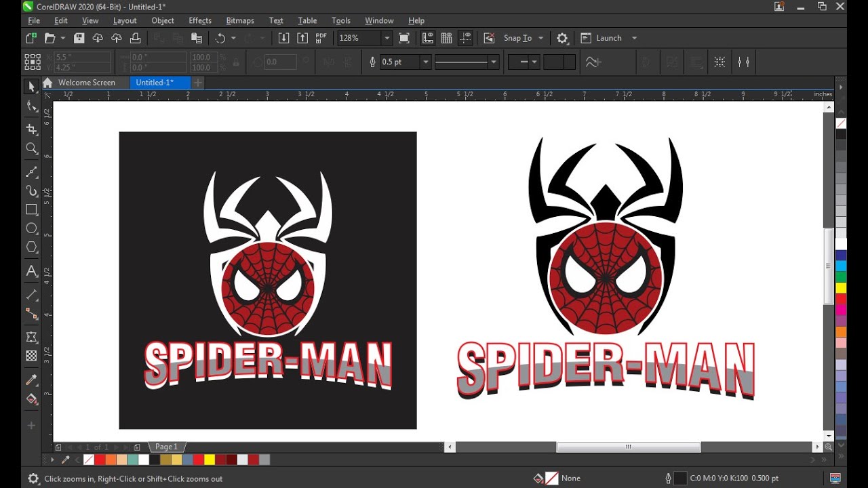Viewport: 868px width, 488px height.
Task: Click the Quick customize plus in toolbox
Action: pyautogui.click(x=31, y=426)
